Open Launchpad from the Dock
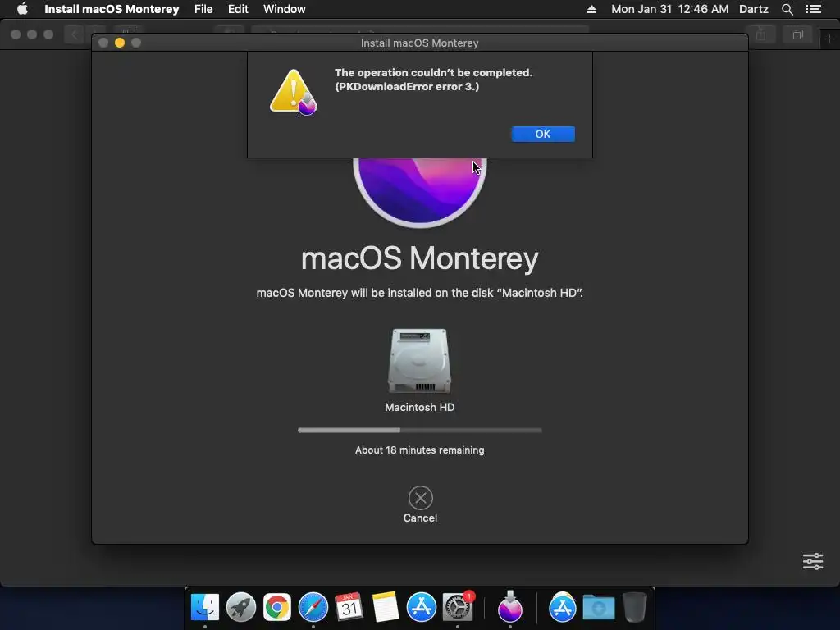840x630 pixels. tap(241, 607)
